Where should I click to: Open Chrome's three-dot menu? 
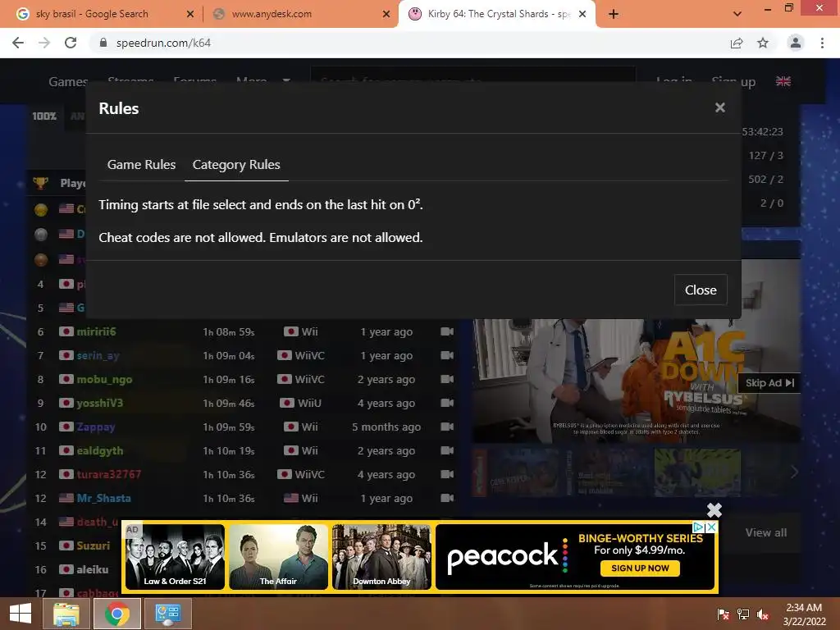point(822,43)
